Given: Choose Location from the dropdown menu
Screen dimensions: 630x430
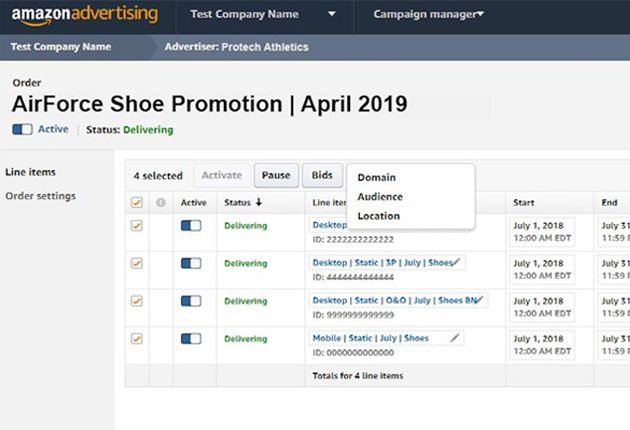Looking at the screenshot, I should pyautogui.click(x=378, y=216).
